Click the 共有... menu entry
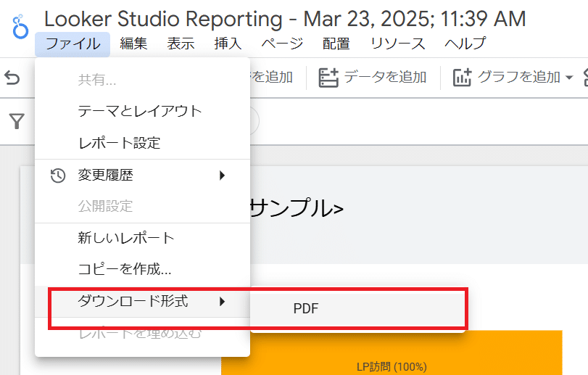The image size is (588, 375). (143, 80)
